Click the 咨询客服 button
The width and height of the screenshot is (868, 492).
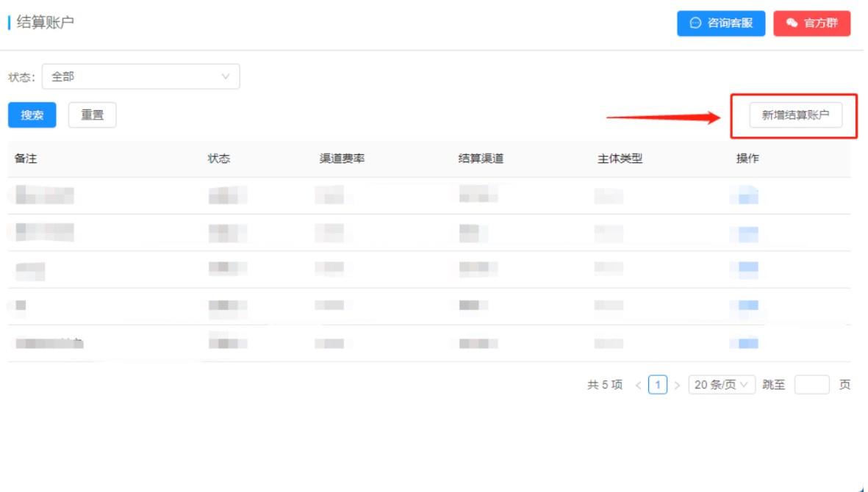[721, 23]
